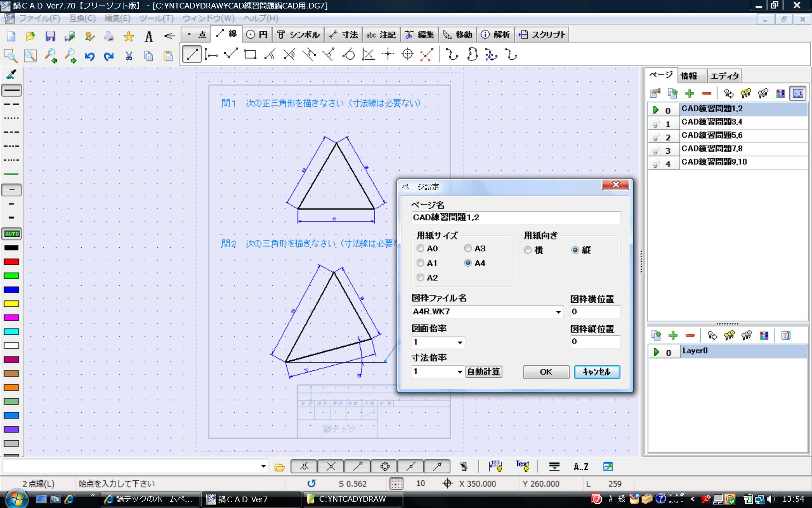The width and height of the screenshot is (812, 508).
Task: Toggle the AUTO button in left sidebar
Action: click(12, 234)
